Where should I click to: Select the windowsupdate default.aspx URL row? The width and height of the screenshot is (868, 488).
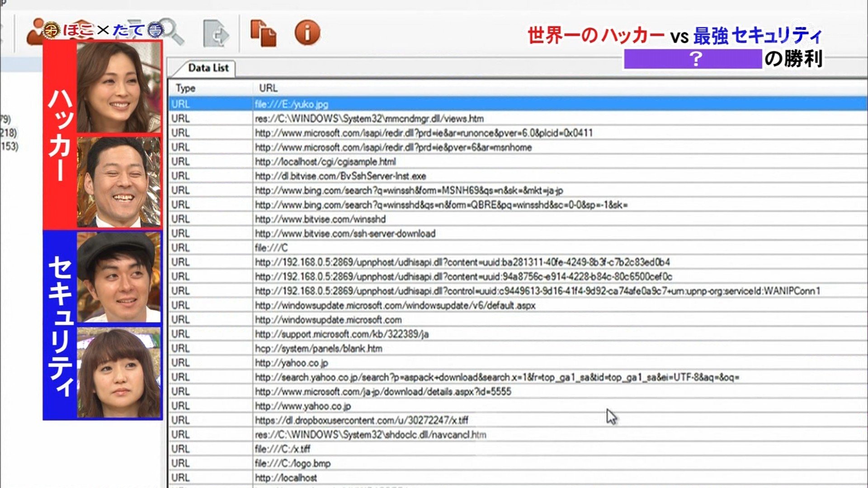click(395, 305)
